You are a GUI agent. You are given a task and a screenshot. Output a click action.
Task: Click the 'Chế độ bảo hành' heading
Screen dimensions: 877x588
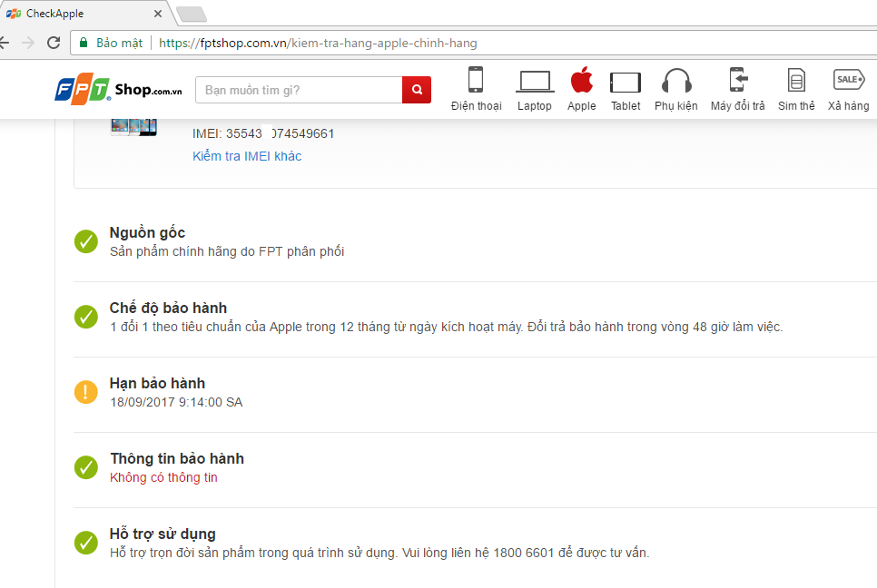(x=168, y=308)
